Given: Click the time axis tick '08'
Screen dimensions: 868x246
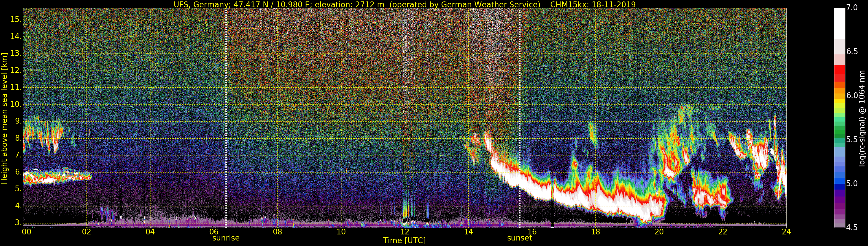Looking at the screenshot, I should point(277,232).
